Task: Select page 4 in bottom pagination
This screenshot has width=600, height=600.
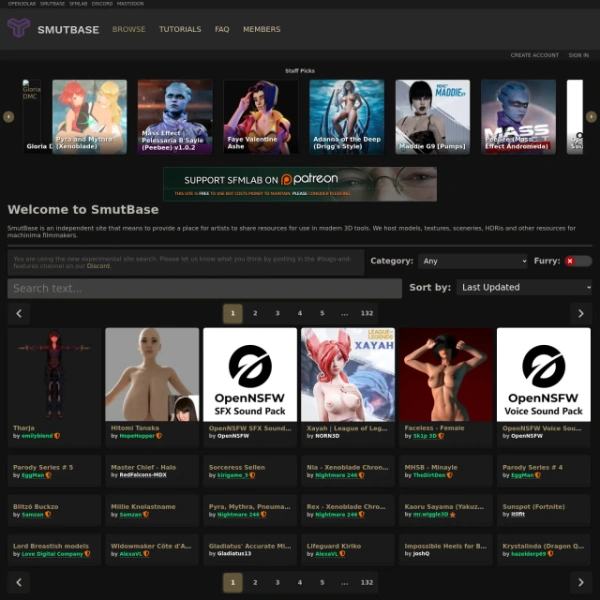Action: click(300, 582)
